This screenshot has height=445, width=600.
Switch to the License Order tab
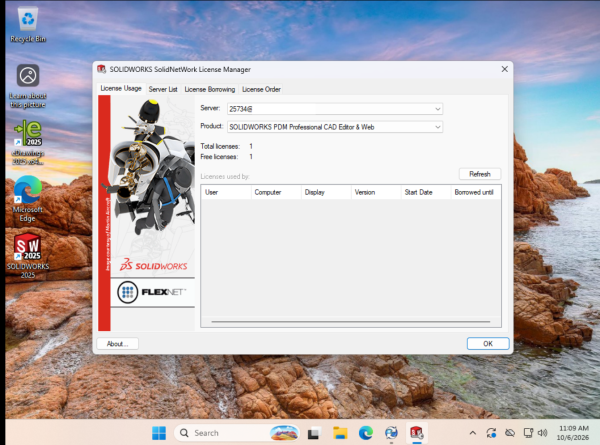coord(261,89)
